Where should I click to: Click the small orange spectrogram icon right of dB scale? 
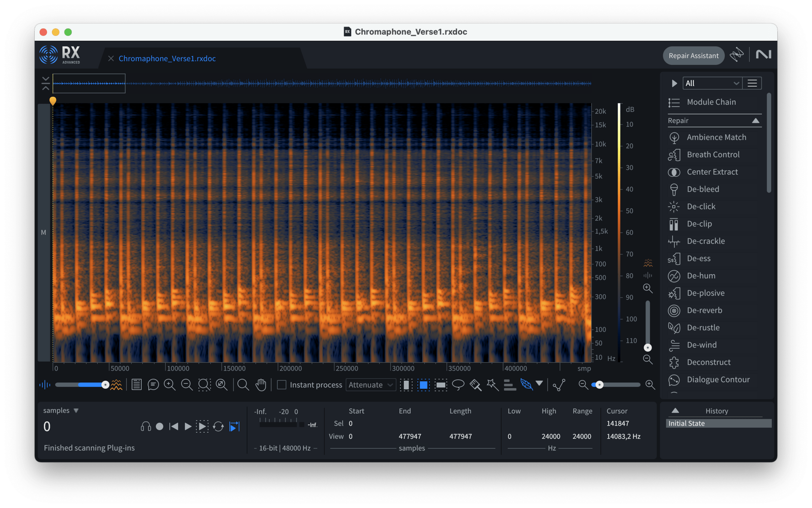click(x=648, y=263)
